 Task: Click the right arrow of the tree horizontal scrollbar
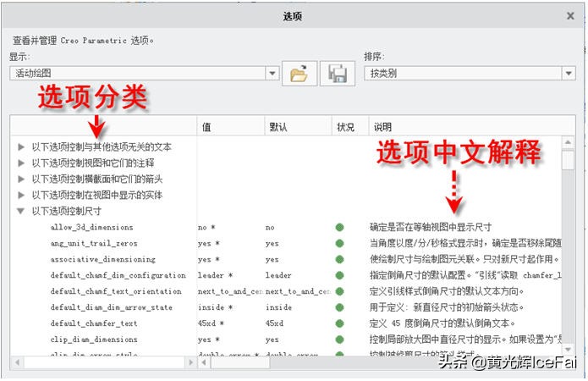coord(191,362)
